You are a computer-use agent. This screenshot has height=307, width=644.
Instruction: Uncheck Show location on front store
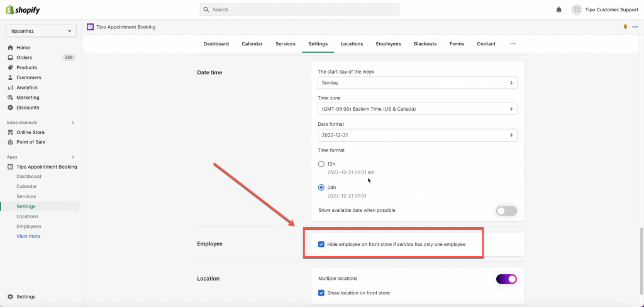tap(321, 293)
